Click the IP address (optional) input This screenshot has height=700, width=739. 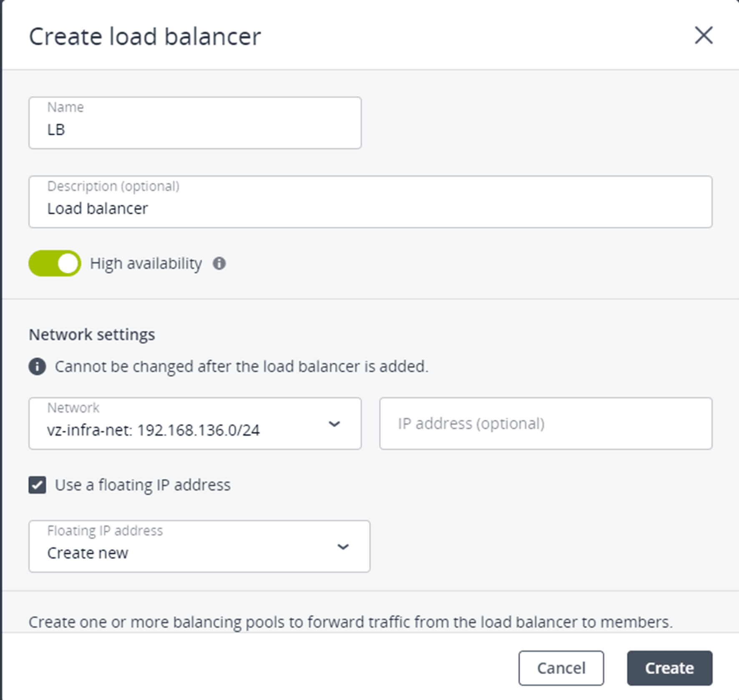[545, 424]
